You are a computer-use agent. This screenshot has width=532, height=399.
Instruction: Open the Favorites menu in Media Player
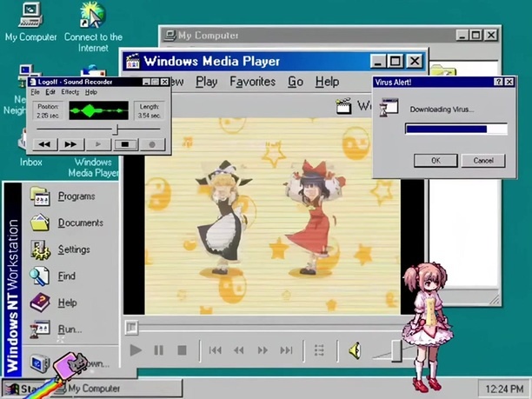(253, 82)
